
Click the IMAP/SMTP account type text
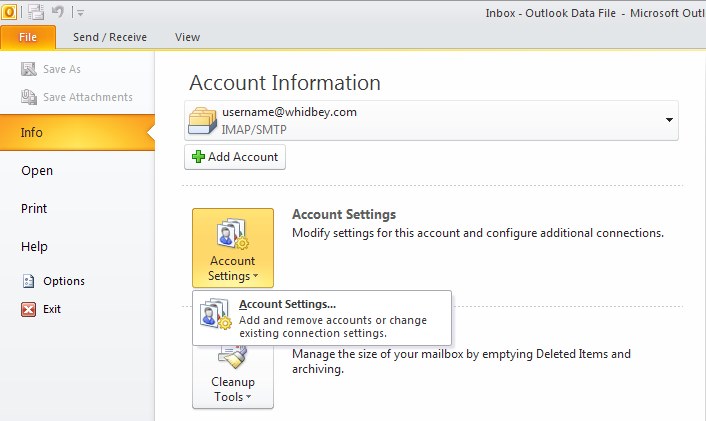click(254, 130)
